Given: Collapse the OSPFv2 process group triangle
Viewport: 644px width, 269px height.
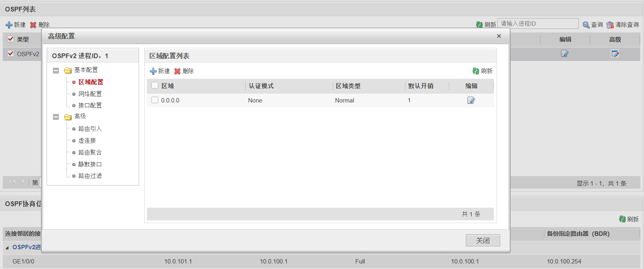Looking at the screenshot, I should [x=7, y=248].
